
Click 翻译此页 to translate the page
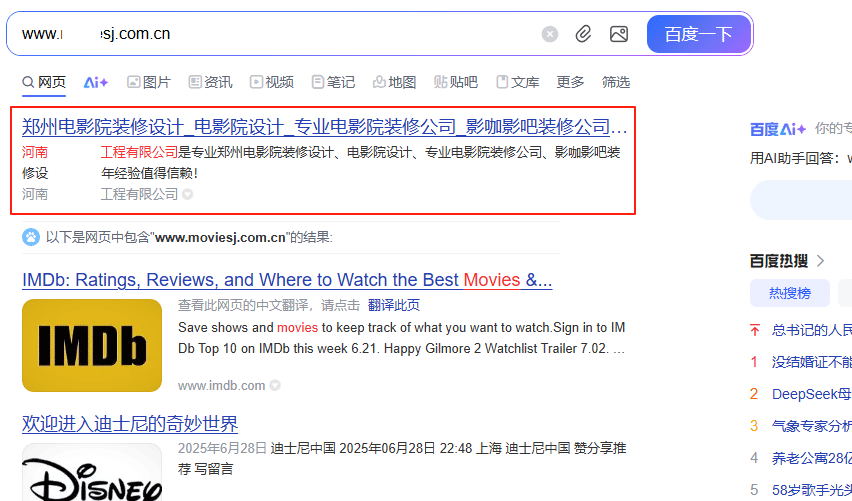click(x=394, y=306)
